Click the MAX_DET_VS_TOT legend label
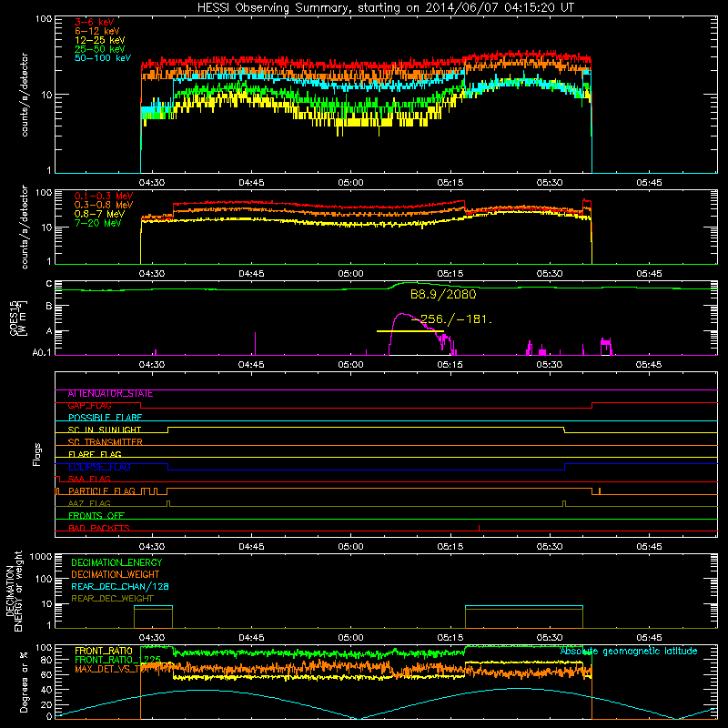 (x=111, y=669)
